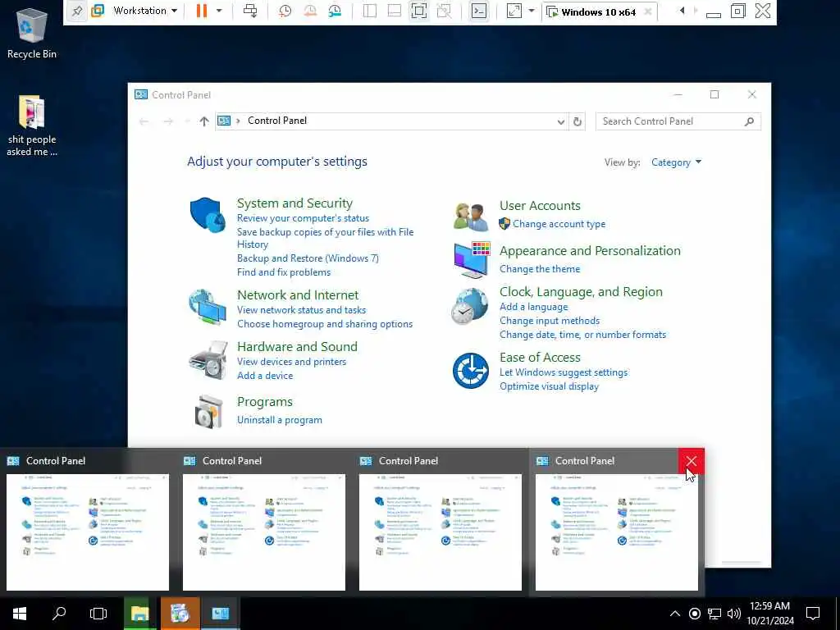
Task: Click the orange highlighted taskbar program button
Action: (x=180, y=614)
